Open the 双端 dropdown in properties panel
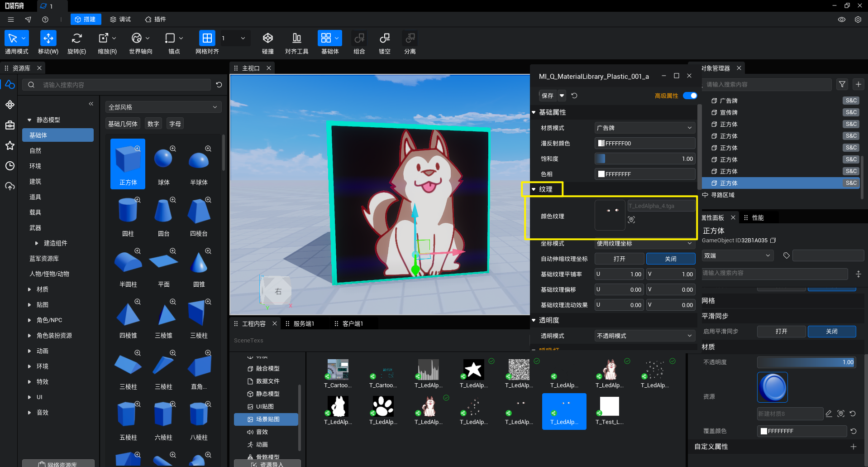 [x=737, y=256]
